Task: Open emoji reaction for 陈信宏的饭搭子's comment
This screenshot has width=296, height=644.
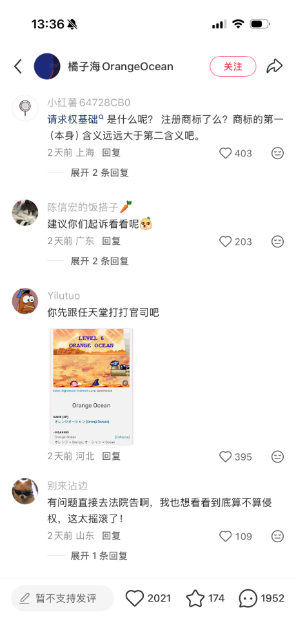Action: (278, 241)
